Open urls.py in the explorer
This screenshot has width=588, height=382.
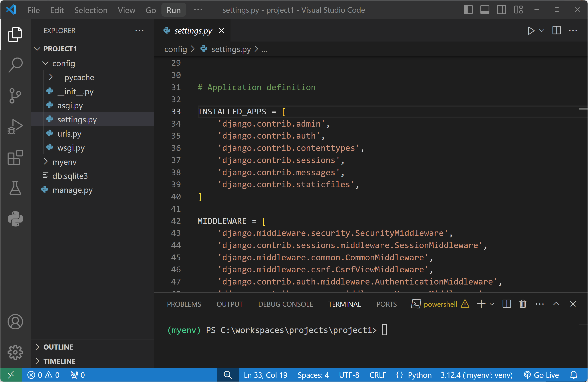coord(69,134)
